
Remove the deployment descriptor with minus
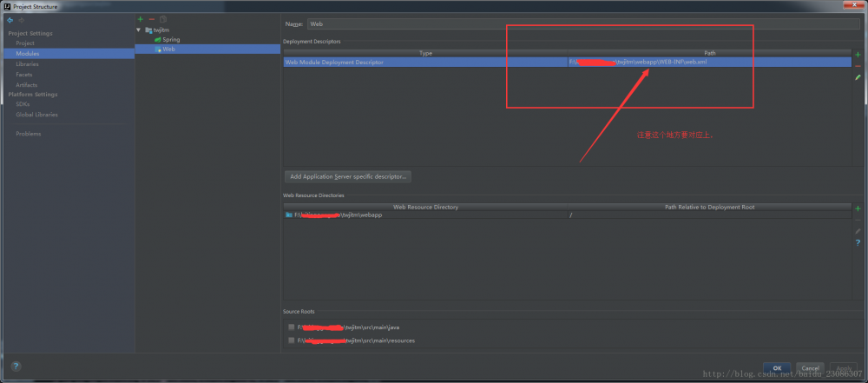[x=858, y=66]
